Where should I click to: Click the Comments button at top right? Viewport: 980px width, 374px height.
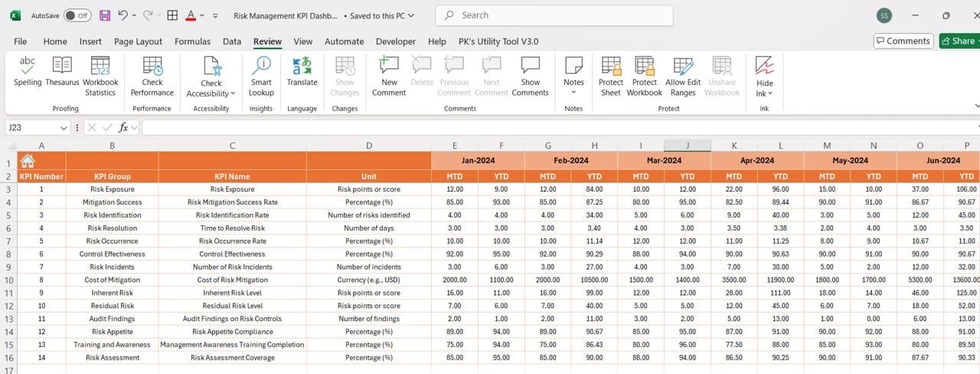903,41
